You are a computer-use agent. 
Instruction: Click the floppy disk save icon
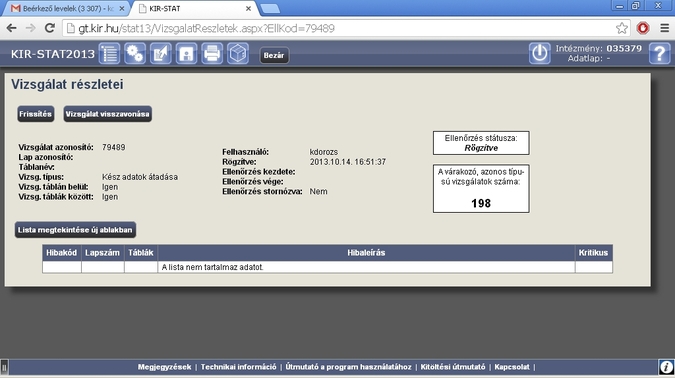(x=186, y=54)
